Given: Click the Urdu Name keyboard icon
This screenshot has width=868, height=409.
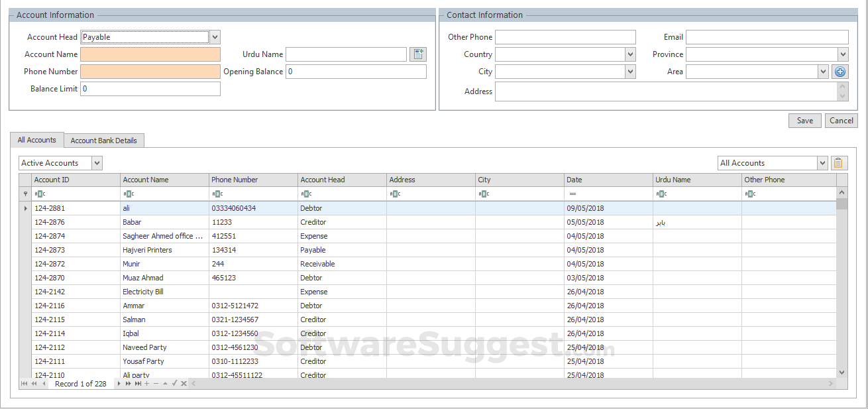Looking at the screenshot, I should [x=418, y=54].
